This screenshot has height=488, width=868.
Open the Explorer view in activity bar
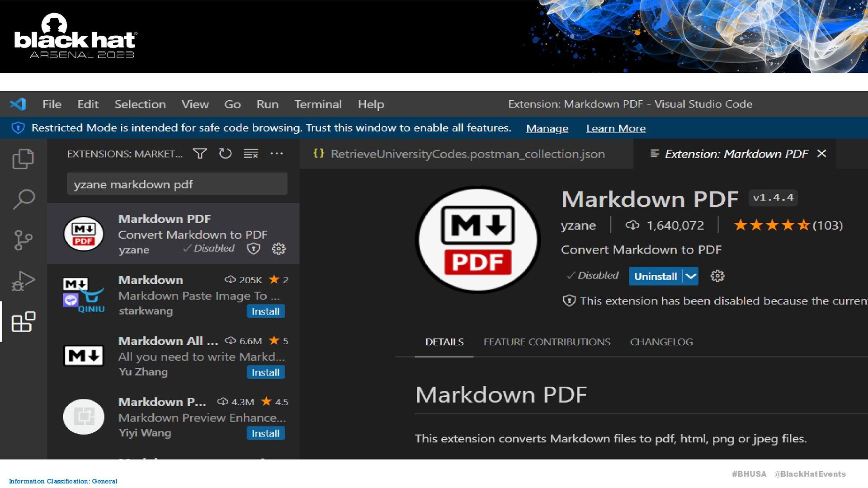23,159
